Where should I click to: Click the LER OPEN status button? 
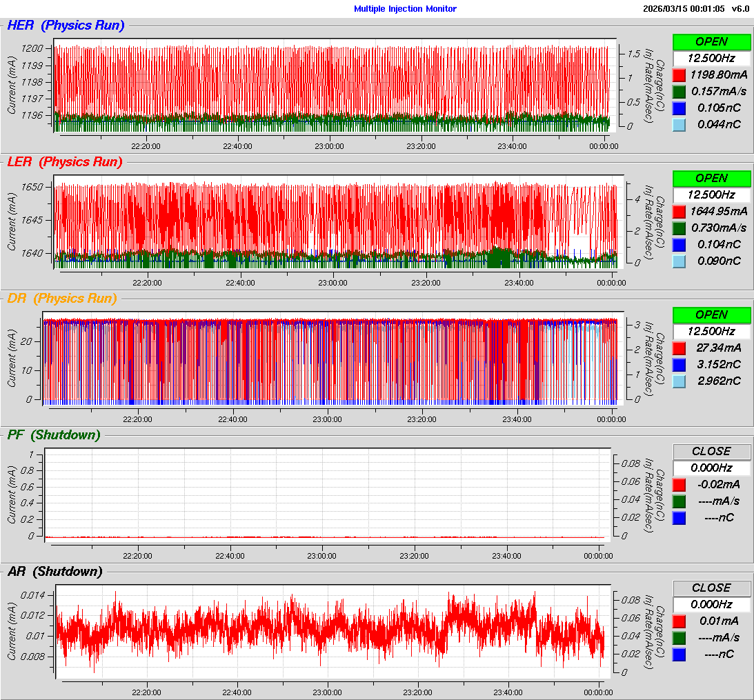click(711, 178)
